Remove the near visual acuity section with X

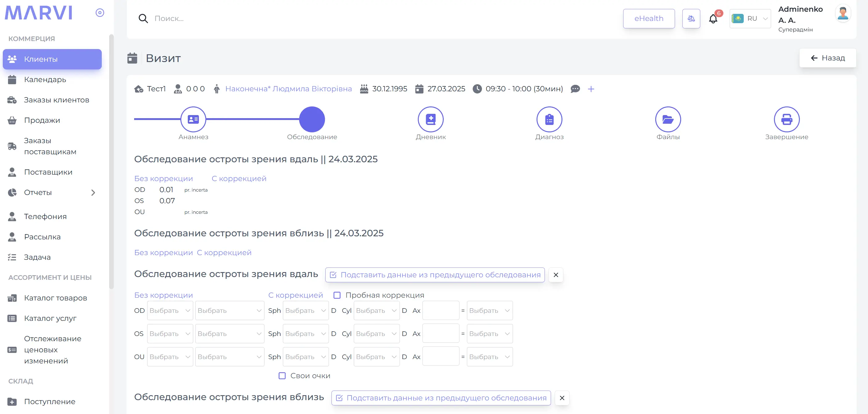562,398
